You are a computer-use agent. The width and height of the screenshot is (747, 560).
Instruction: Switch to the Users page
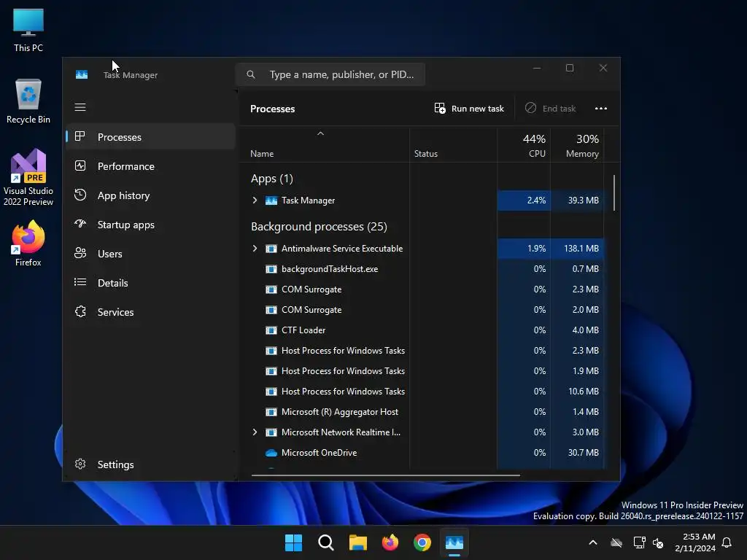point(150,253)
